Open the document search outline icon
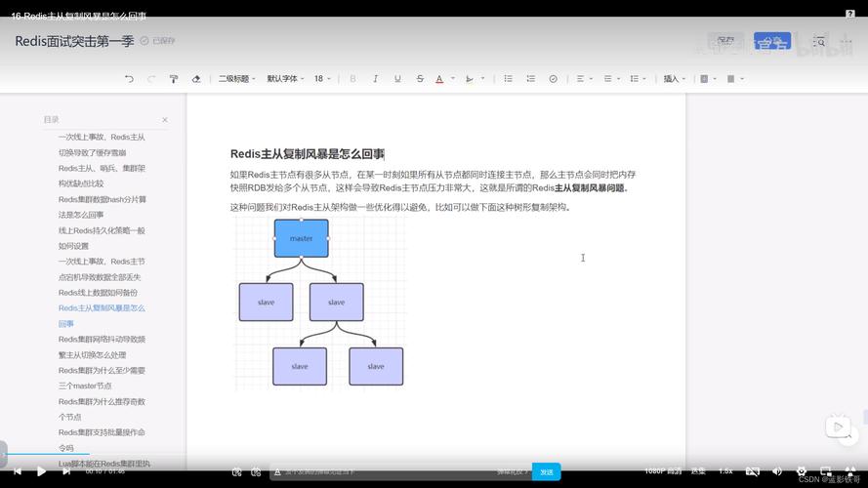 click(x=819, y=42)
